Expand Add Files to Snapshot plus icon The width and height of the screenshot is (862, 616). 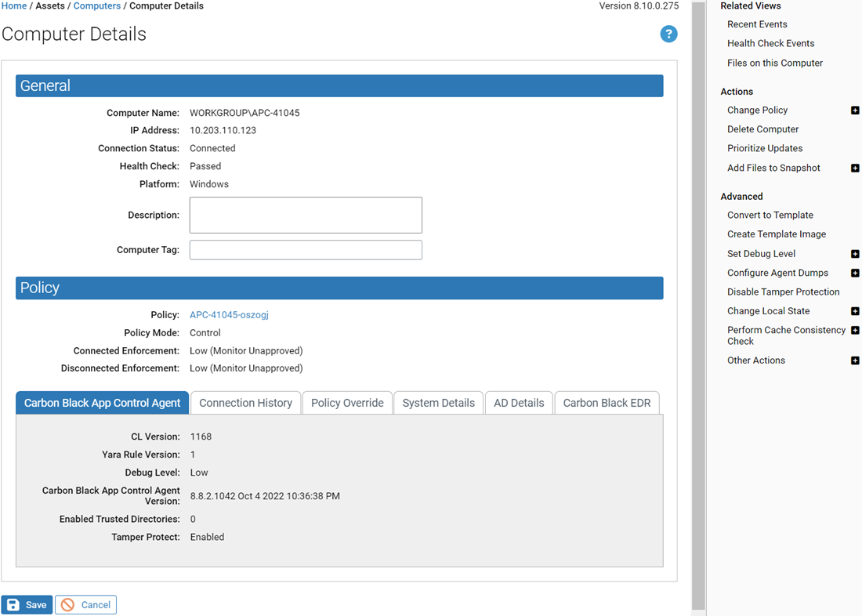[x=855, y=168]
